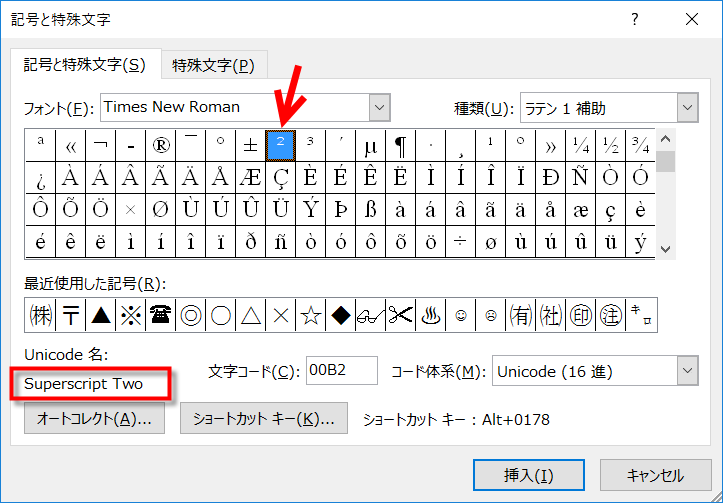Viewport: 723px width, 503px height.
Task: Click the white star symbol
Action: 310,316
